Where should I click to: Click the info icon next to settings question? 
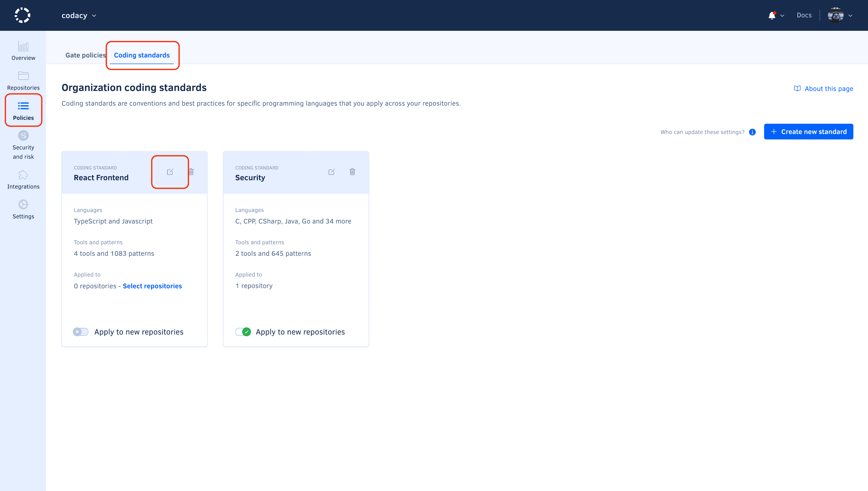click(x=752, y=132)
